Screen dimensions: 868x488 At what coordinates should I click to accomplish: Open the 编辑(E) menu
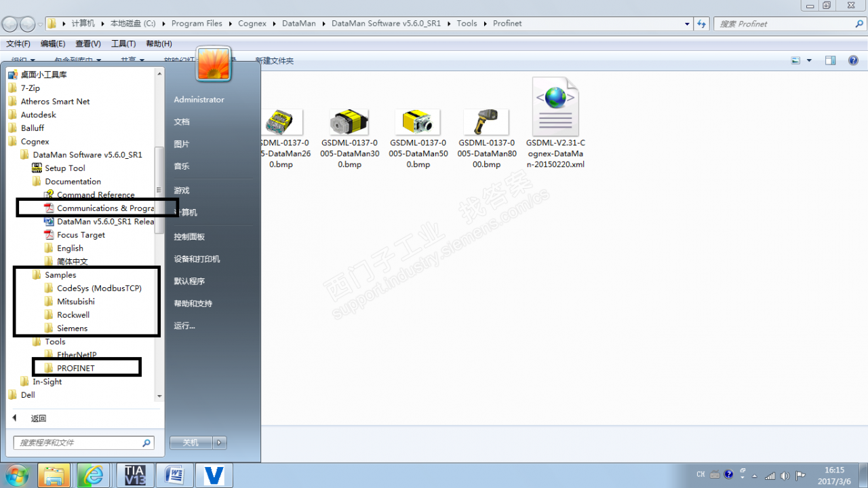pyautogui.click(x=53, y=43)
